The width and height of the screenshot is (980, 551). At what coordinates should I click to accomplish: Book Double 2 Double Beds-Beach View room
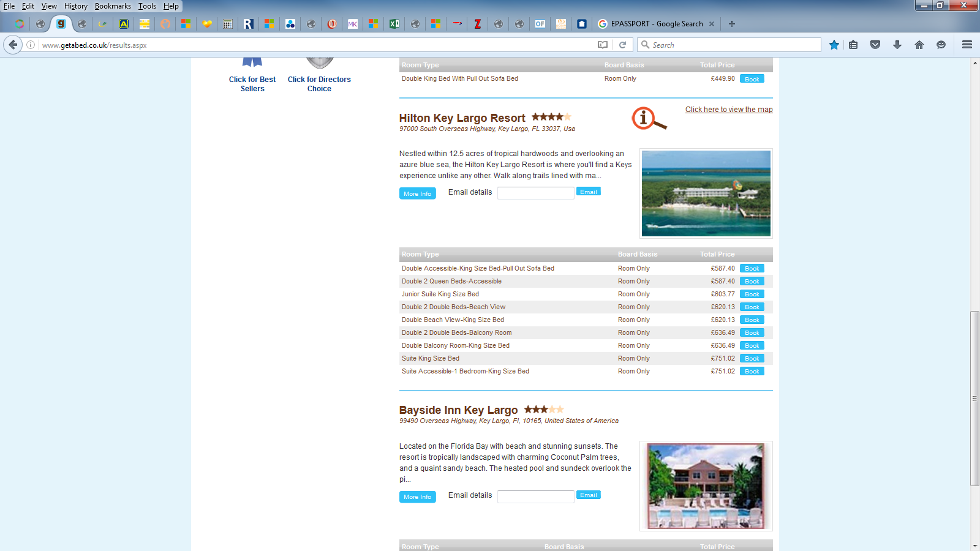point(752,307)
